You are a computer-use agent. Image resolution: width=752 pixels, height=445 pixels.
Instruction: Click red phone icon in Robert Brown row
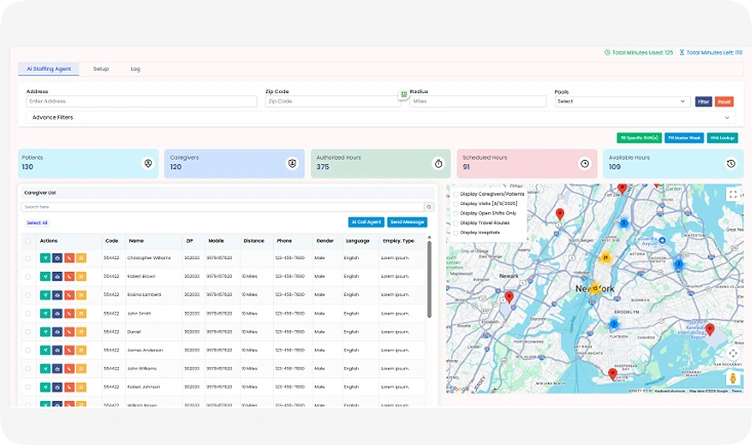(69, 276)
